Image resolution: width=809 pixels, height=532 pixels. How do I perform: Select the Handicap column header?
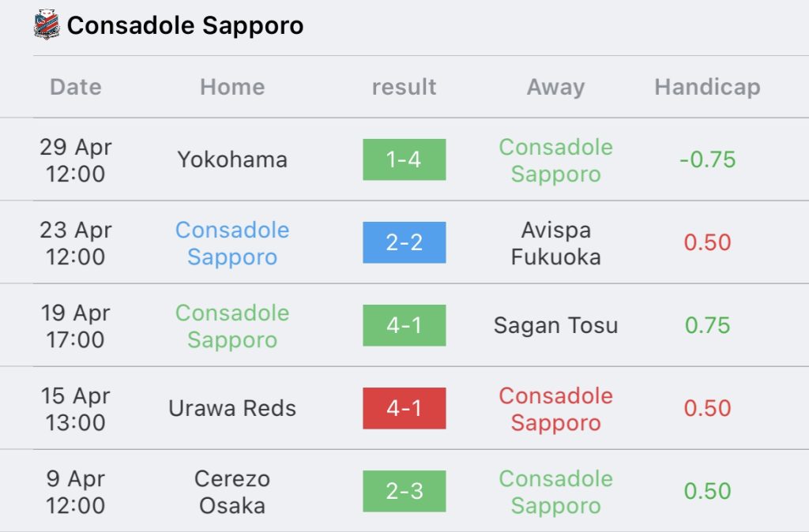(x=707, y=87)
